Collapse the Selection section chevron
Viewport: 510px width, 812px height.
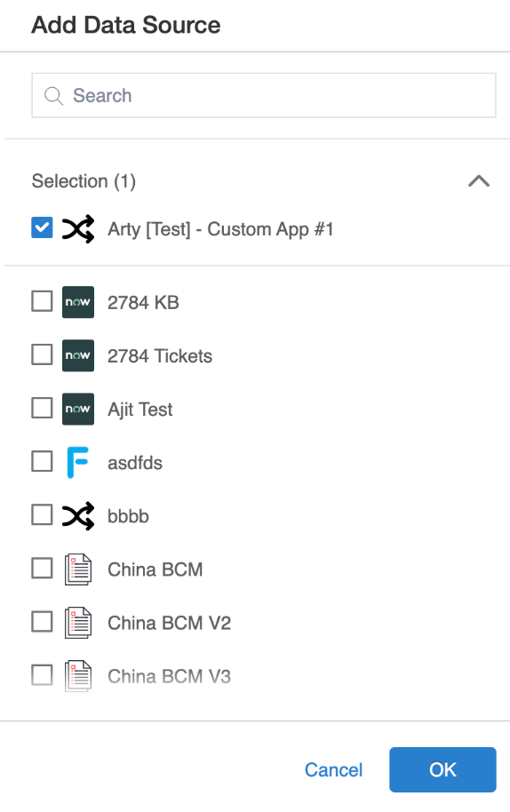pyautogui.click(x=479, y=180)
